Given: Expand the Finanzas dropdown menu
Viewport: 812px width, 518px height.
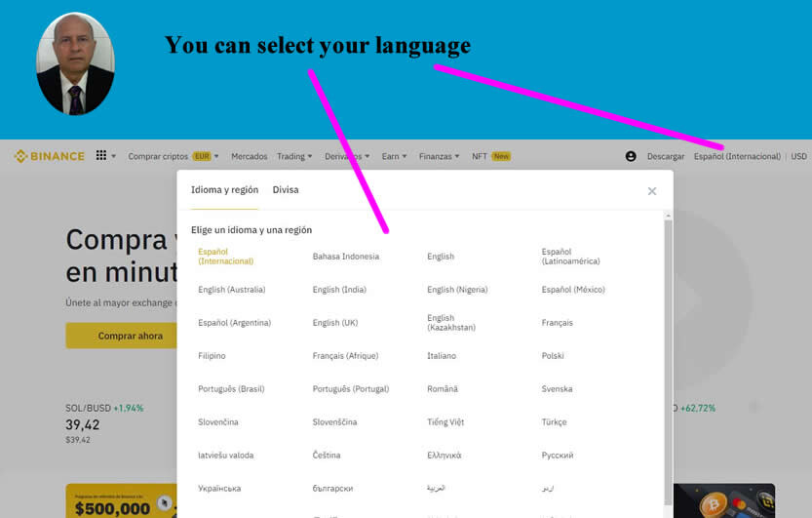Looking at the screenshot, I should [439, 156].
